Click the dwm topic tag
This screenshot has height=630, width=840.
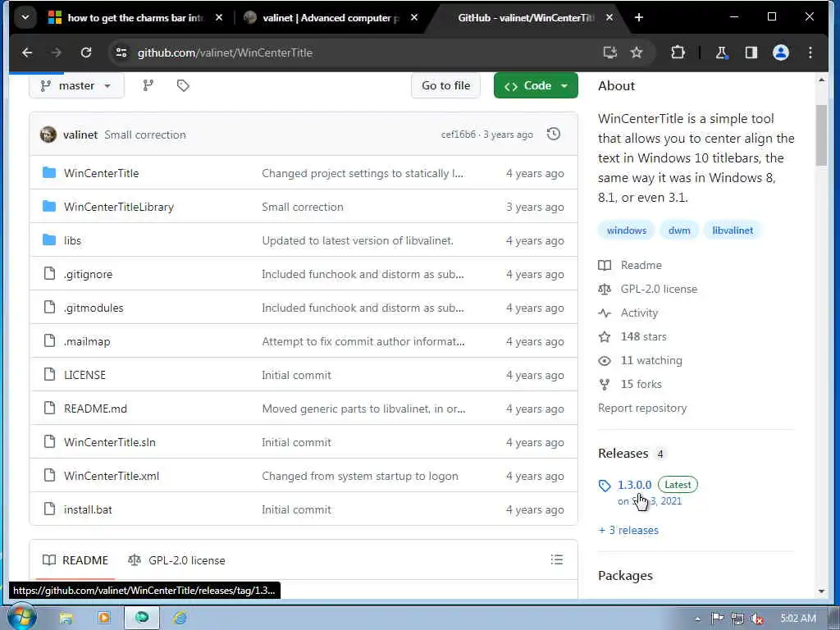[x=679, y=231]
